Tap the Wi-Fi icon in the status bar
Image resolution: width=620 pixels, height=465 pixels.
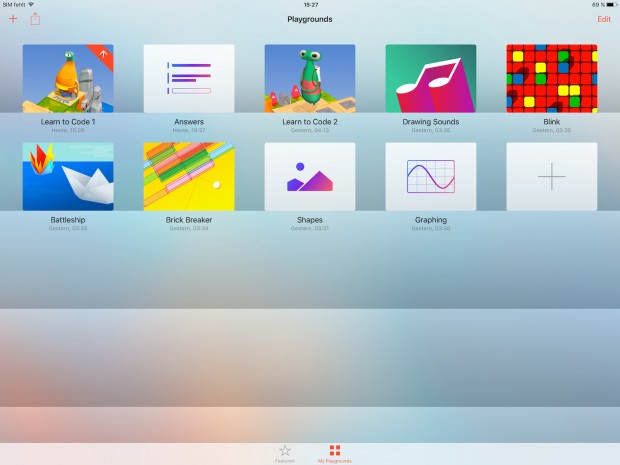click(x=31, y=5)
